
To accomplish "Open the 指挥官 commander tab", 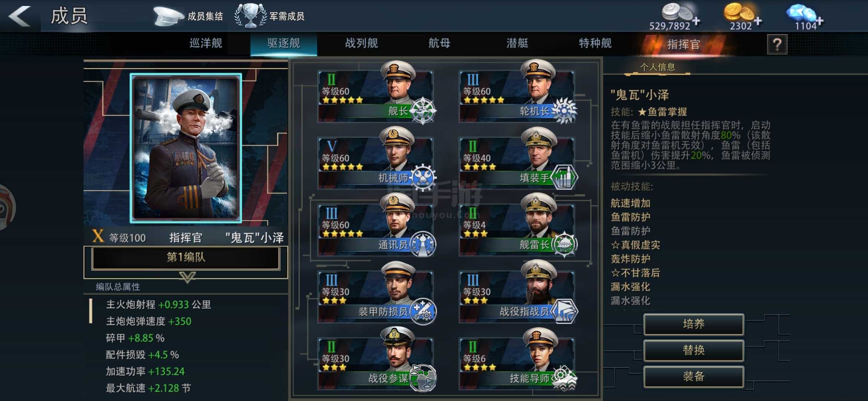I will click(x=684, y=45).
